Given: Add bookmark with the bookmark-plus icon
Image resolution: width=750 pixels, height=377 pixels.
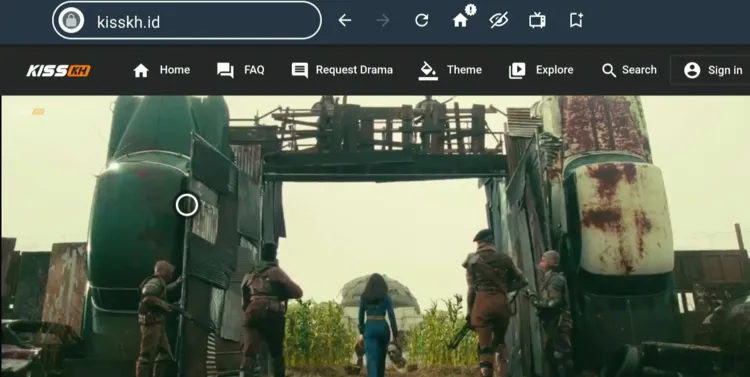Looking at the screenshot, I should click(576, 20).
